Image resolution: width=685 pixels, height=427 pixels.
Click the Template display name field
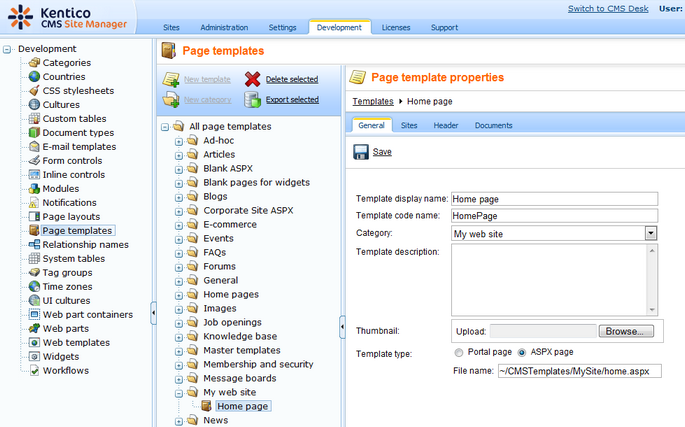[554, 198]
